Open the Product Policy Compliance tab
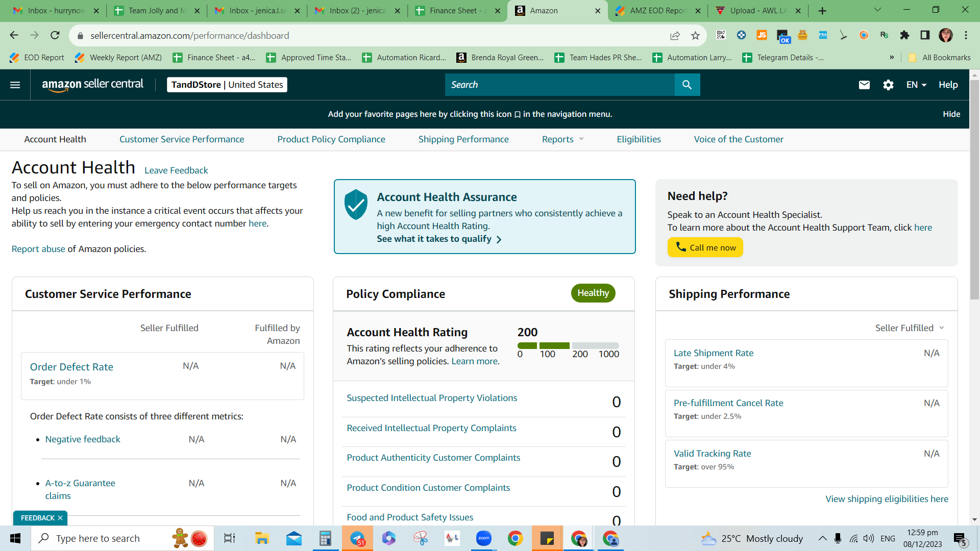The height and width of the screenshot is (551, 980). pyautogui.click(x=331, y=139)
